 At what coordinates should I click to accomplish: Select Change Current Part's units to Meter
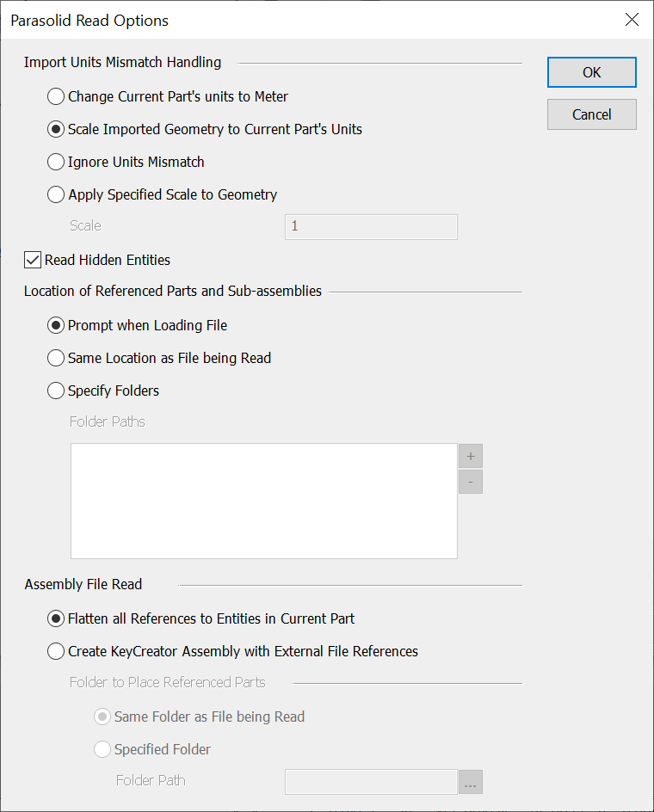pos(56,96)
